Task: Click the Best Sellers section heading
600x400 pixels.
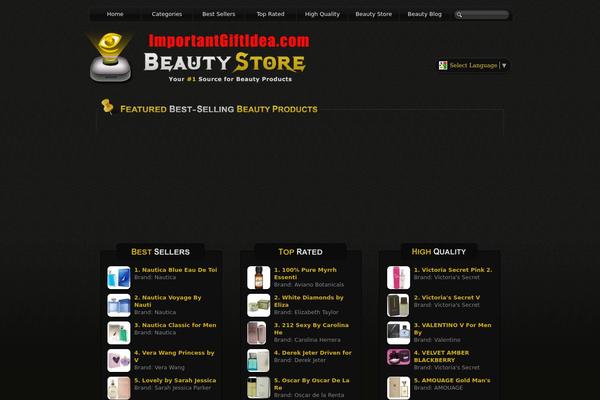Action: tap(160, 252)
